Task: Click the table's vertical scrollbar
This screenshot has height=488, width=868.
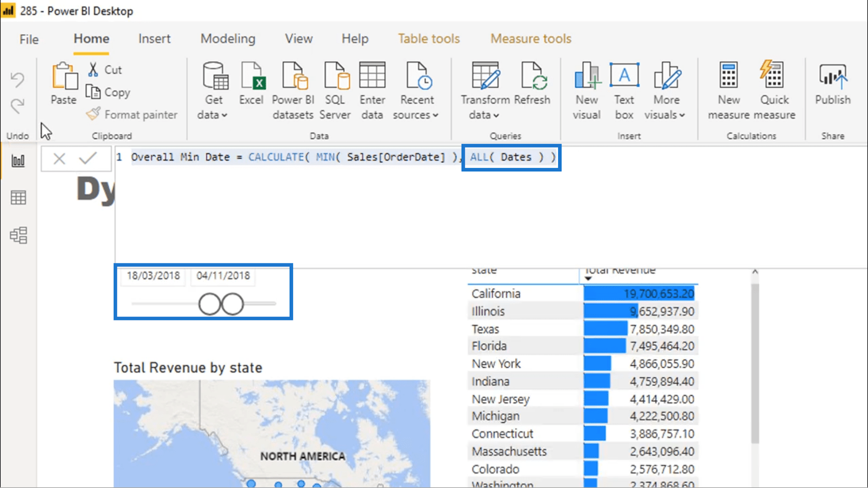Action: 755,363
